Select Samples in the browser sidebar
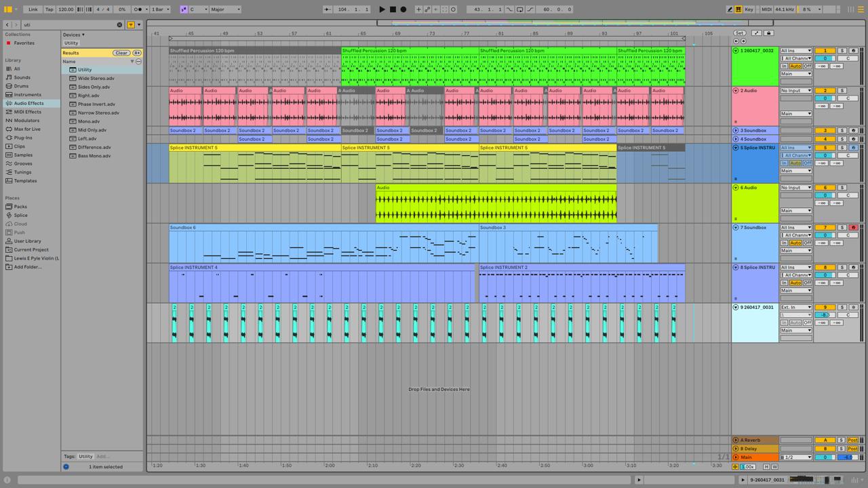 pos(23,155)
